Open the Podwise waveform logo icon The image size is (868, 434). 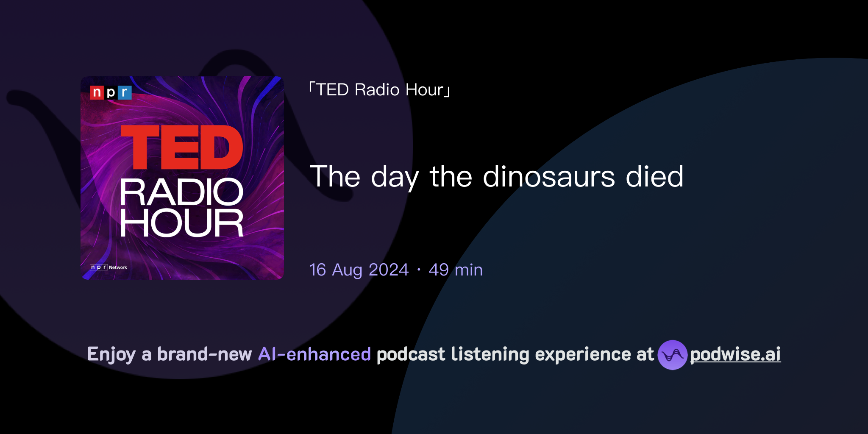[x=673, y=355]
